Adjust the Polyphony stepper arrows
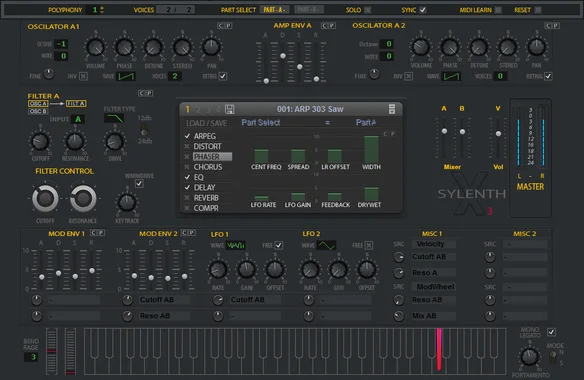Screen dimensions: 584x380 pos(102,10)
